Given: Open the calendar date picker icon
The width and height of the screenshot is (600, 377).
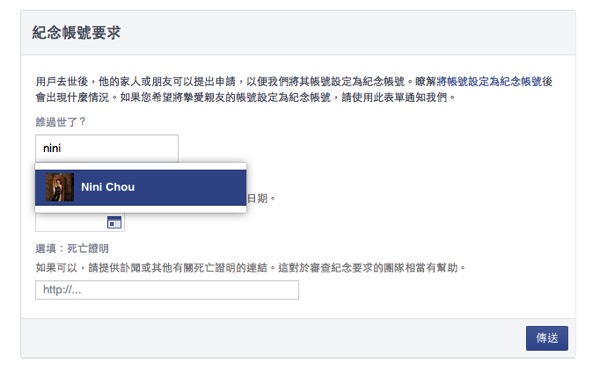Looking at the screenshot, I should pyautogui.click(x=114, y=222).
